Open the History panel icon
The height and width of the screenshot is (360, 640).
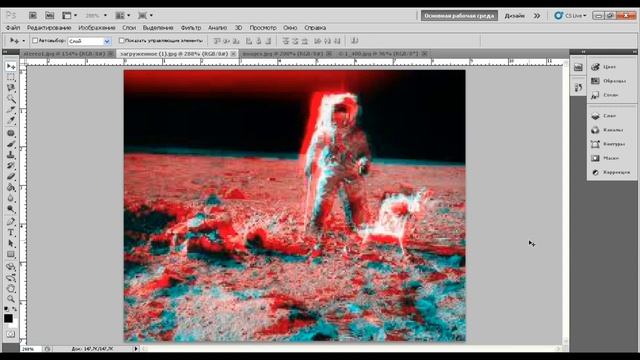tap(578, 87)
